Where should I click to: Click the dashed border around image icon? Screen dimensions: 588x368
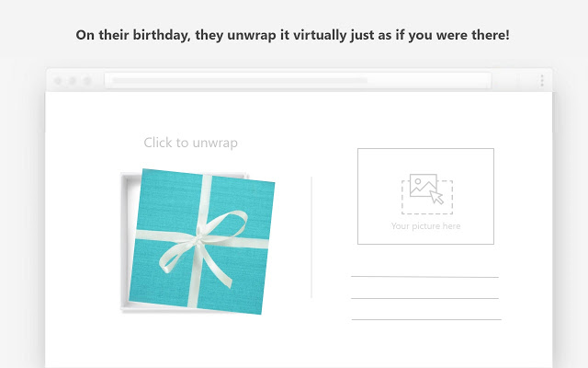point(402,196)
